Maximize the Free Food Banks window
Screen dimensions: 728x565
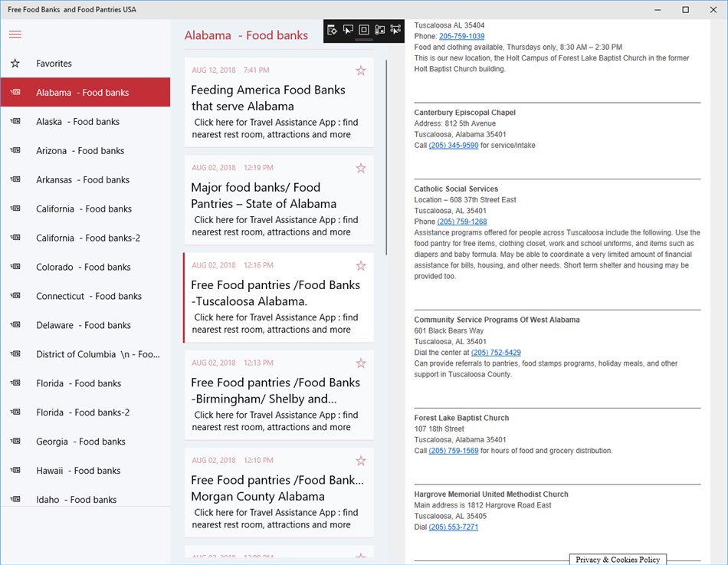pyautogui.click(x=685, y=10)
